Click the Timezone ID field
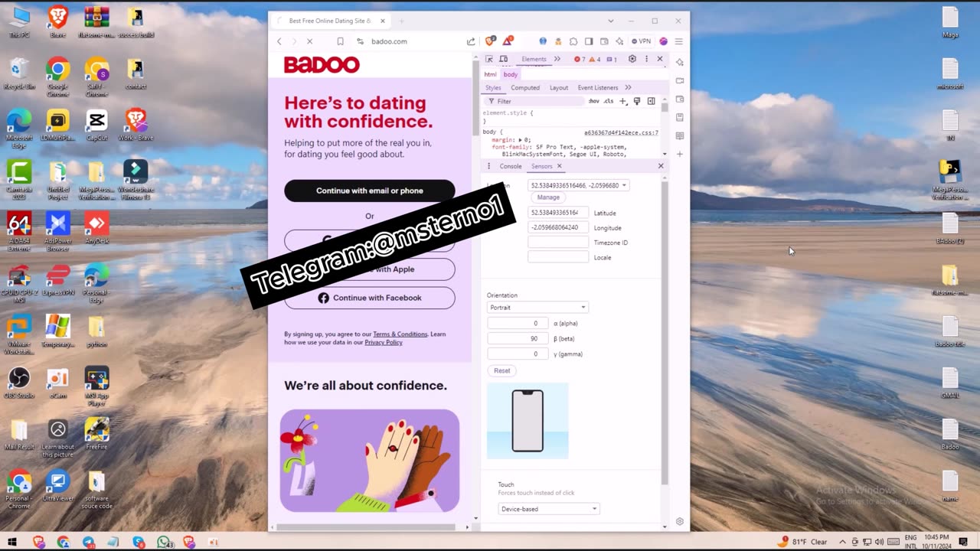The height and width of the screenshot is (551, 980). (558, 242)
